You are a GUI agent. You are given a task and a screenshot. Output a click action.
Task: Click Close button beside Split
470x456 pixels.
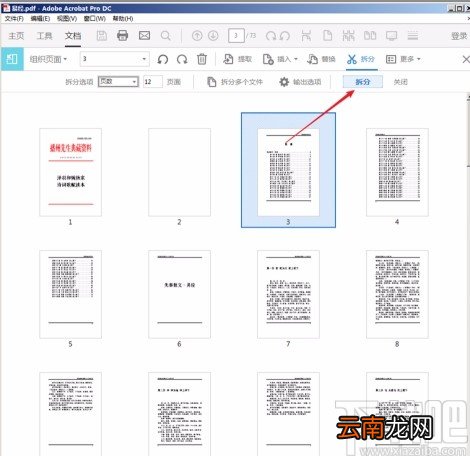(x=400, y=82)
